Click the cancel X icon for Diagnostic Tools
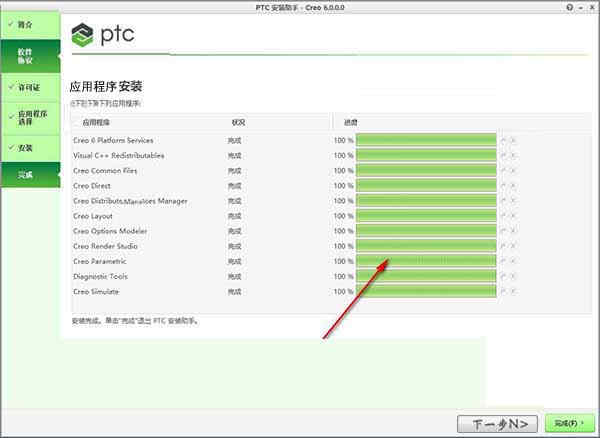 point(513,277)
